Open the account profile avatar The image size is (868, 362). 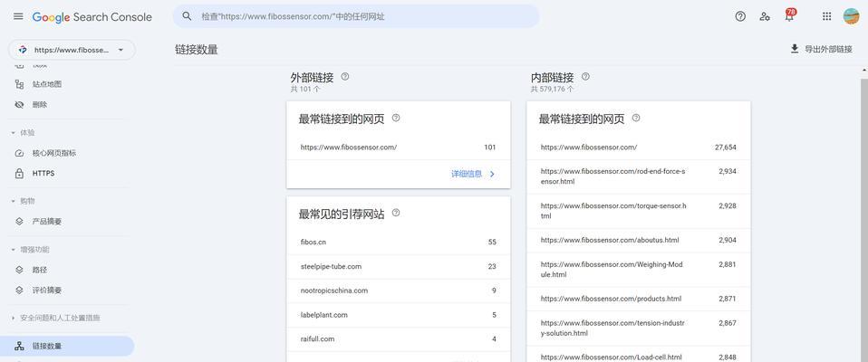tap(851, 16)
